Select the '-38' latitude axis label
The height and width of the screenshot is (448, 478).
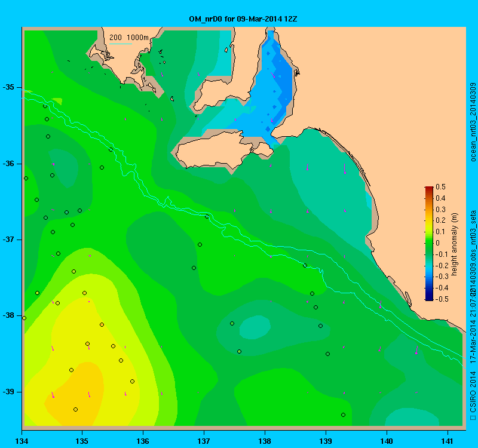(8, 315)
